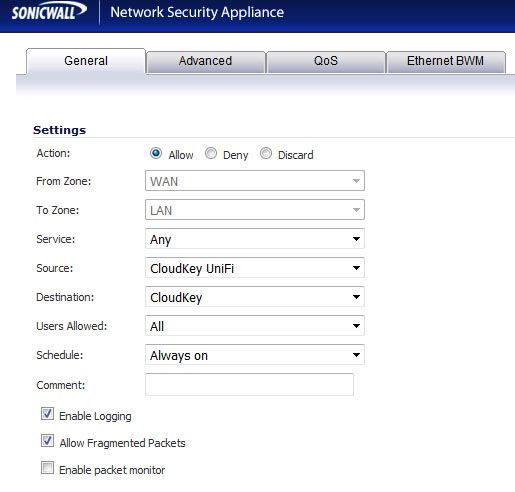The image size is (515, 492).
Task: Click into the Comment text field
Action: click(249, 385)
